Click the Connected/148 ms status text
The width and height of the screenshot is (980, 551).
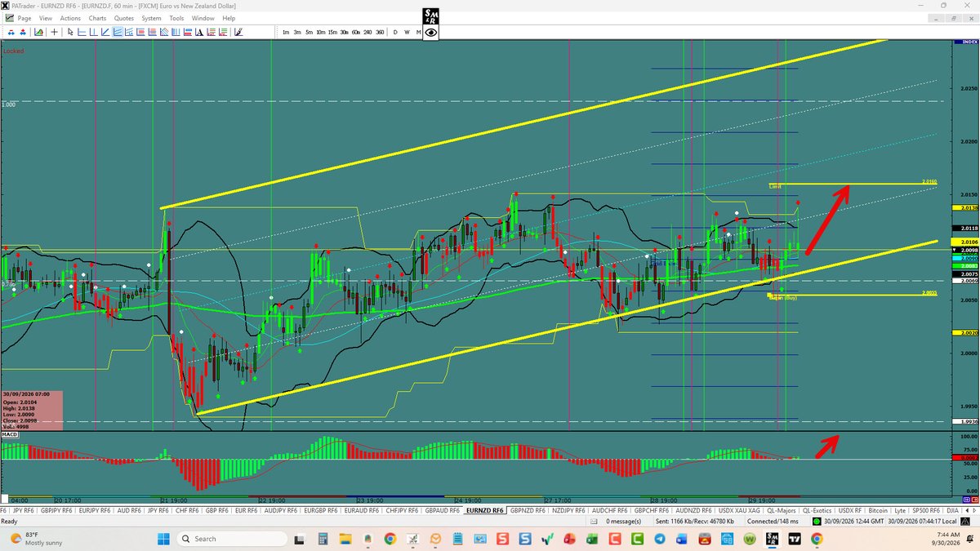point(773,521)
